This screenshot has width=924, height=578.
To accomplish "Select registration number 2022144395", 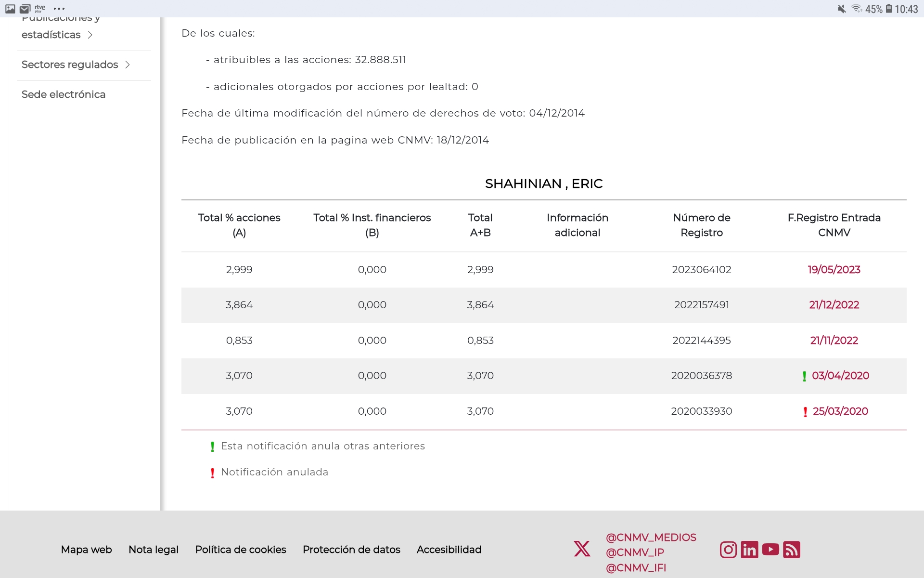I will point(702,341).
